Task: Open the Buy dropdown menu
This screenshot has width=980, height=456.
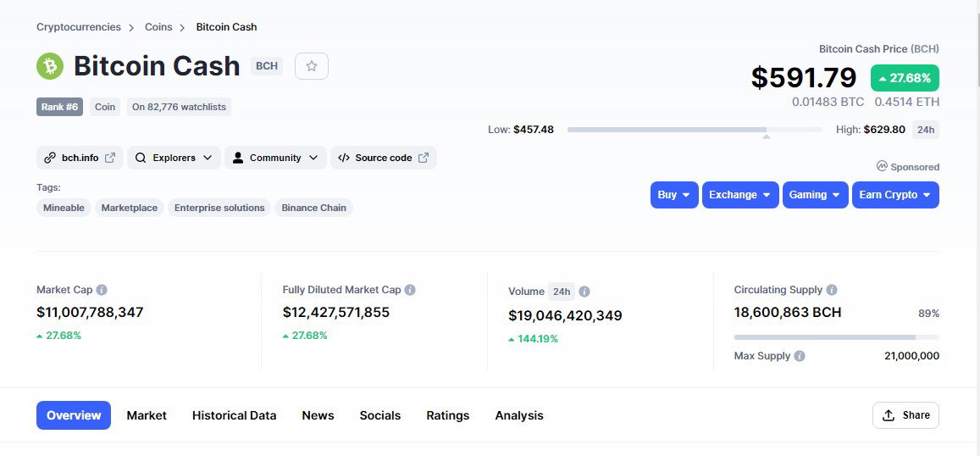Action: tap(674, 195)
